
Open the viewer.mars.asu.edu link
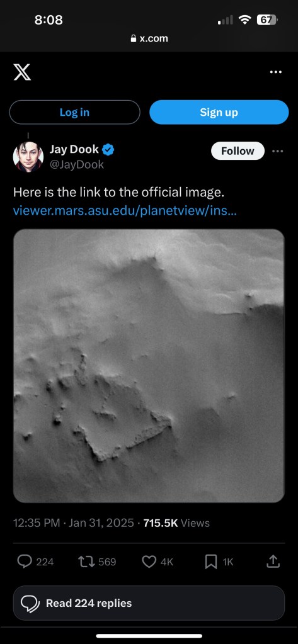click(125, 211)
